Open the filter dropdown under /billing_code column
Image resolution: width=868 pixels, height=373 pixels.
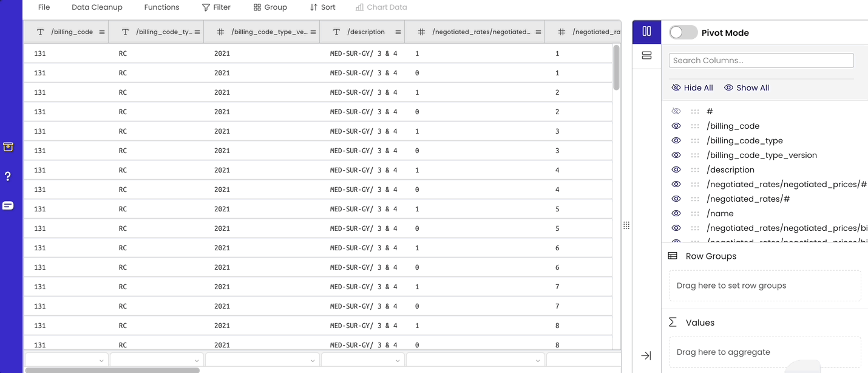pyautogui.click(x=66, y=359)
